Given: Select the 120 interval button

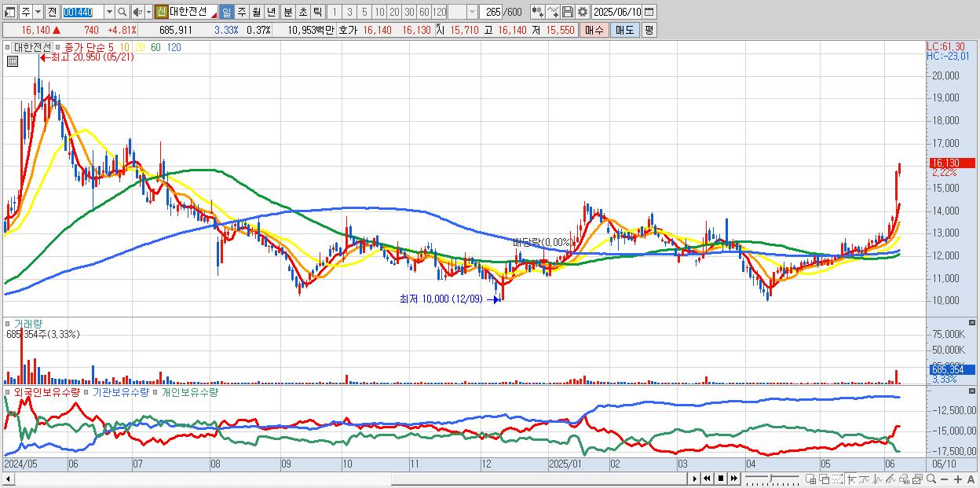Looking at the screenshot, I should pyautogui.click(x=440, y=12).
